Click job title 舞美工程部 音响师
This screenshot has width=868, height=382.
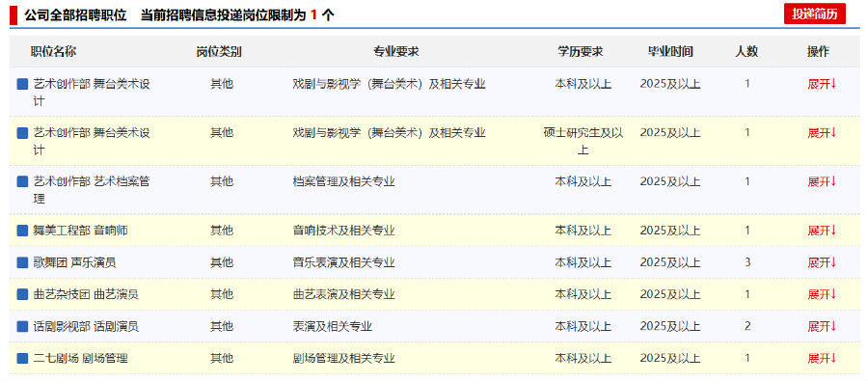(x=80, y=231)
